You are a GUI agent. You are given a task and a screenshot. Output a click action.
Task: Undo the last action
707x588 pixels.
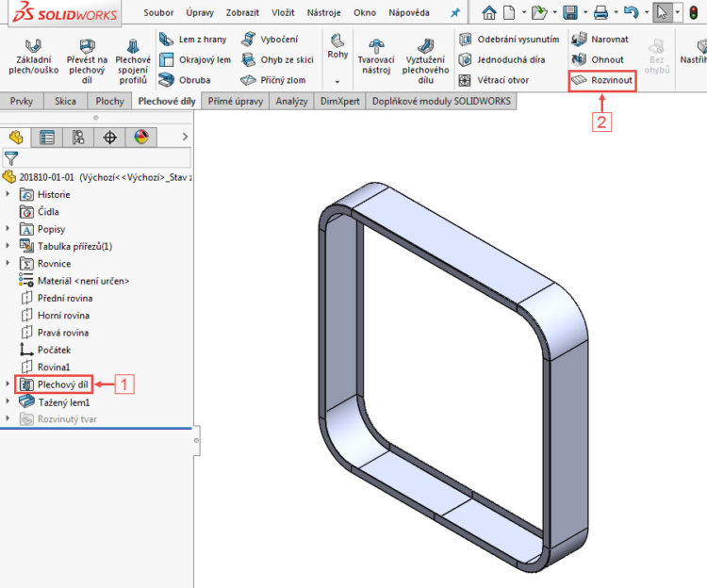click(632, 12)
